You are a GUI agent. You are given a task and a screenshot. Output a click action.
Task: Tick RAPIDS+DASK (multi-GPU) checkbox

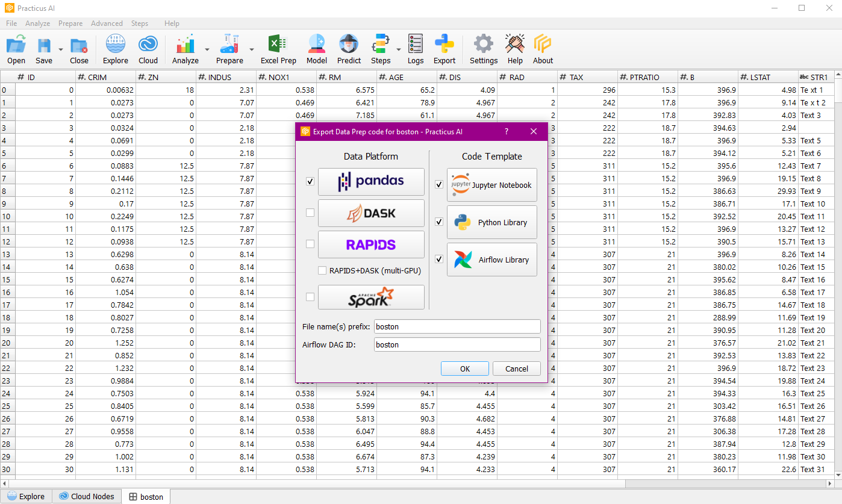[x=322, y=270]
